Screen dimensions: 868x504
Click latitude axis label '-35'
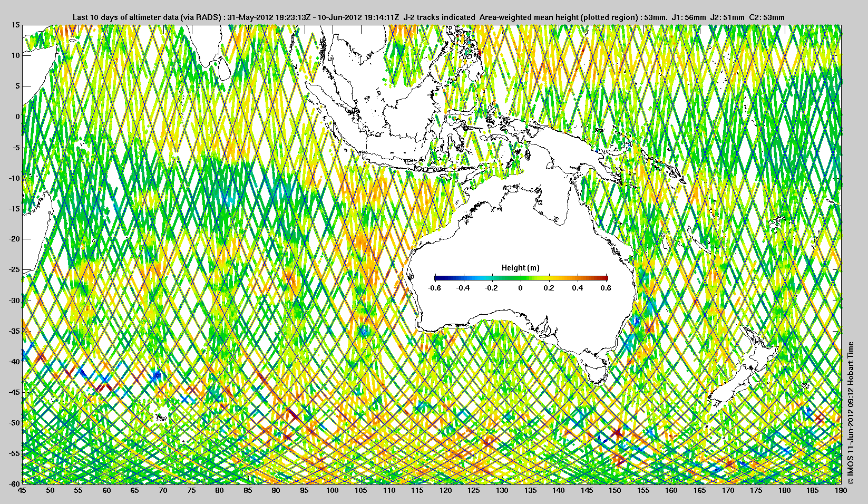tap(14, 331)
